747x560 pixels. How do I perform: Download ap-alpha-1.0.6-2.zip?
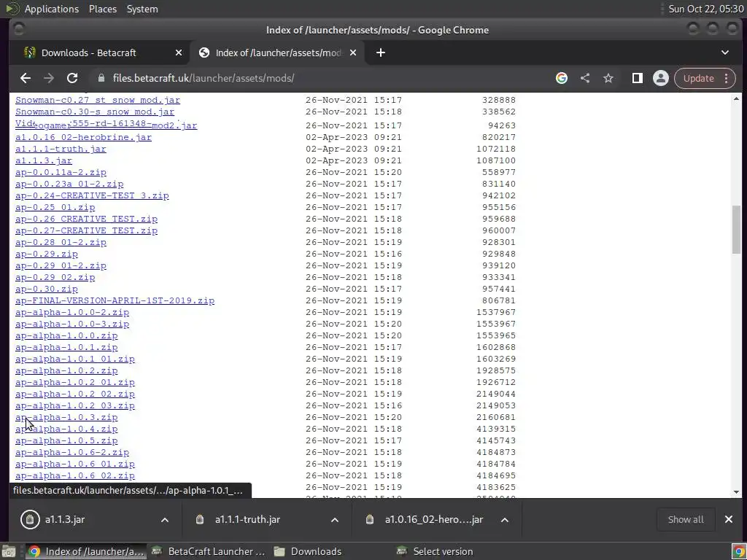pos(72,452)
